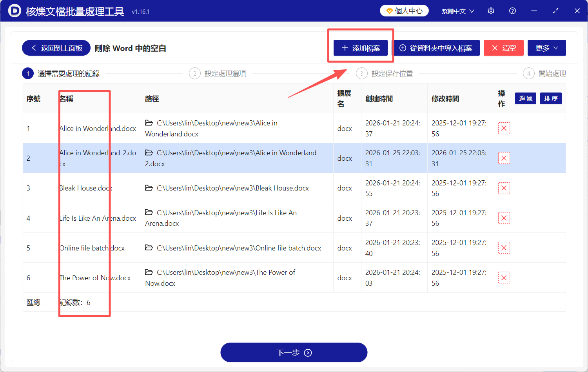Viewport: 588px width, 372px height.
Task: Click the crown icon inside 個人中心
Action: pos(389,11)
